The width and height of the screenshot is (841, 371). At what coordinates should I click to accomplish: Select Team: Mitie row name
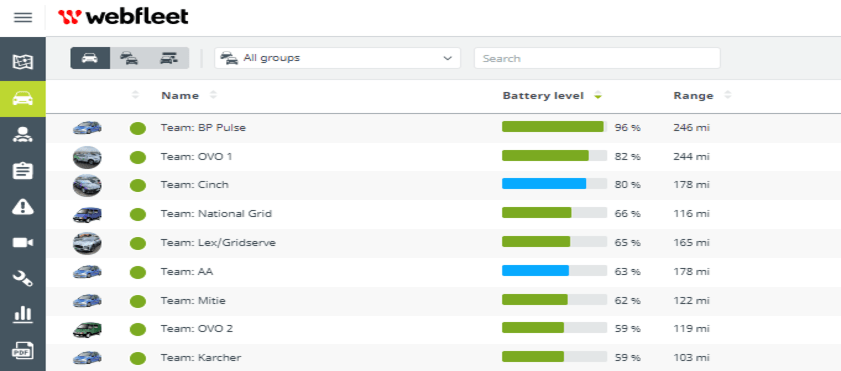pos(193,301)
